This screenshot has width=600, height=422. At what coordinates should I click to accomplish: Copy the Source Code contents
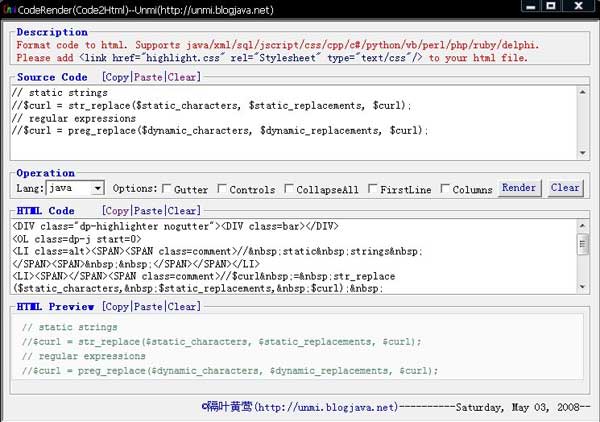tap(116, 77)
